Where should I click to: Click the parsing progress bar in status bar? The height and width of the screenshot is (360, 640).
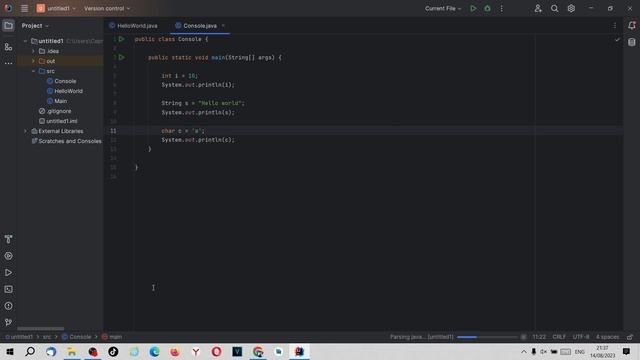pyautogui.click(x=487, y=337)
